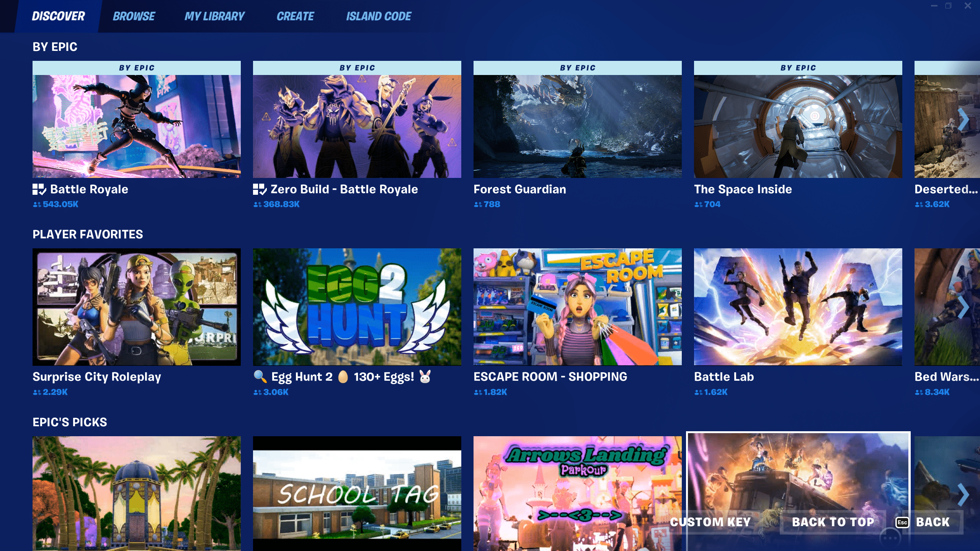Click the Back to Top button

click(x=833, y=522)
